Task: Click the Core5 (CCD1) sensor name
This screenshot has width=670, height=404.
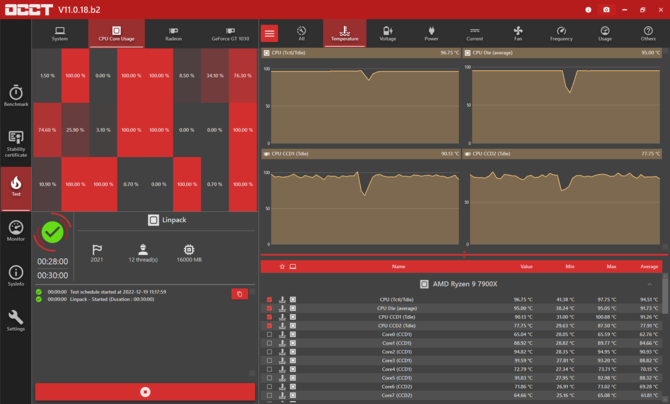Action: click(397, 378)
